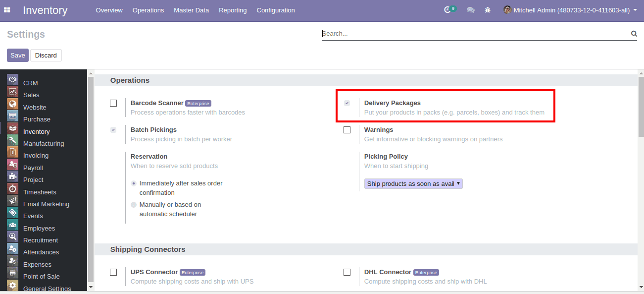644x294 pixels.
Task: Open the Operations menu
Action: (x=148, y=10)
